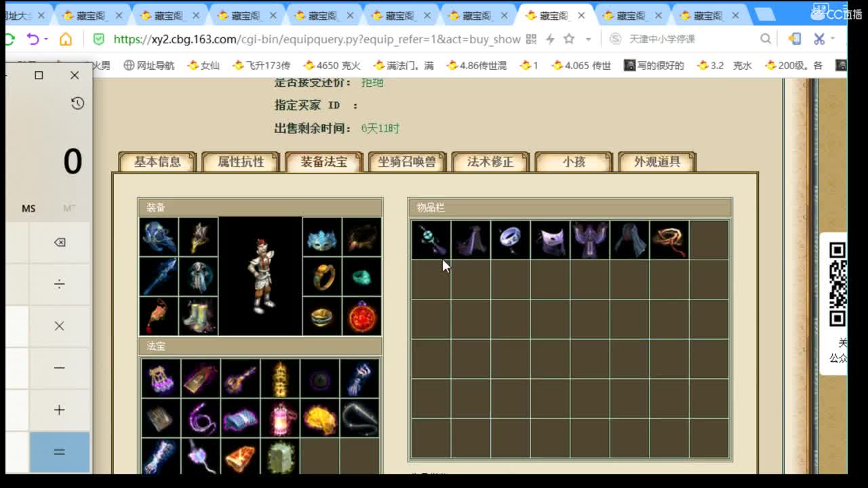Inspect the orange coiled rope in inventory
Screen dimensions: 868x488
pos(669,240)
